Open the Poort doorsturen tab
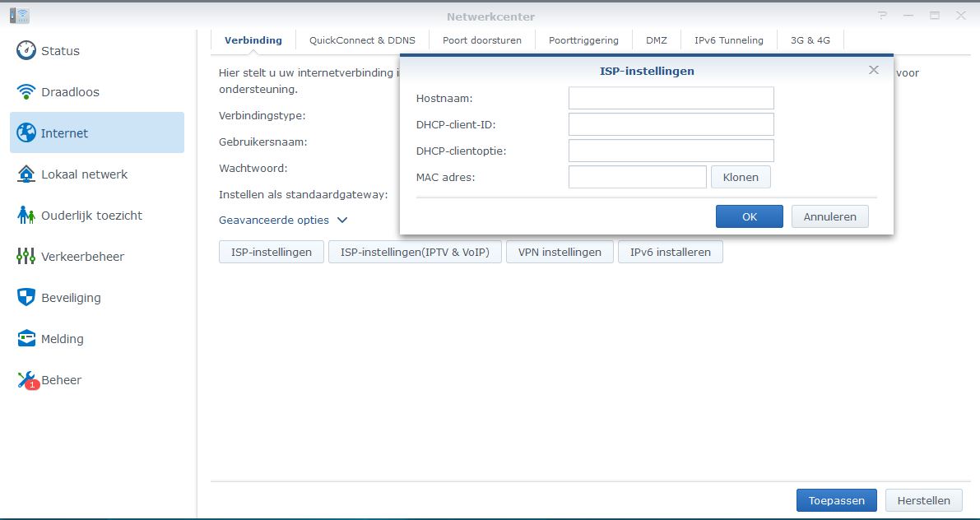Viewport: 980px width, 520px height. click(481, 40)
